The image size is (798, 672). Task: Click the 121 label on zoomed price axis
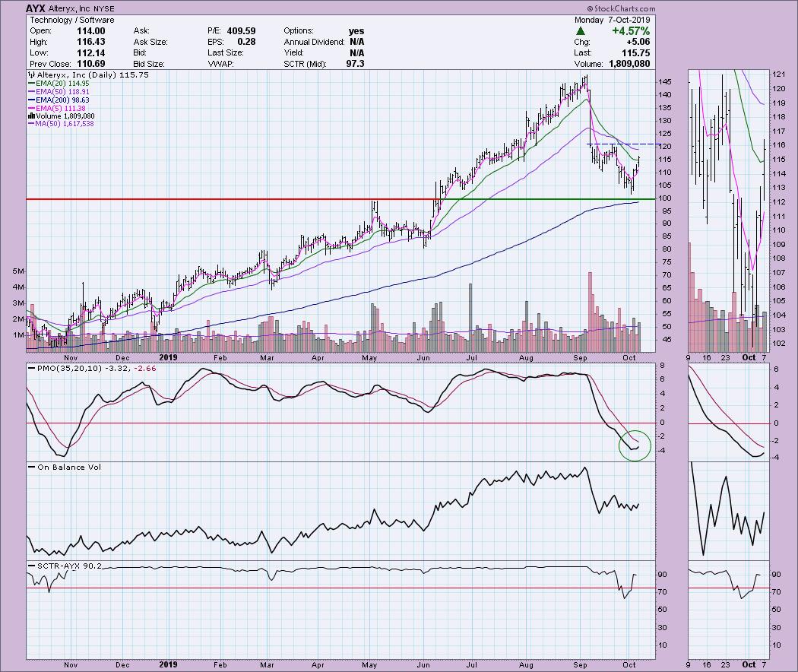tap(779, 74)
